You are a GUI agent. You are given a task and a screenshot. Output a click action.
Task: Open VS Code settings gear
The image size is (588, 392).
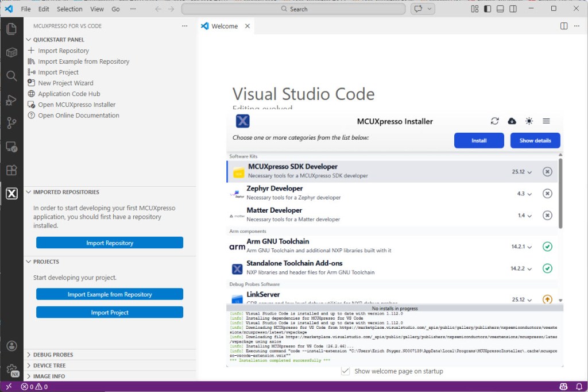tap(11, 369)
